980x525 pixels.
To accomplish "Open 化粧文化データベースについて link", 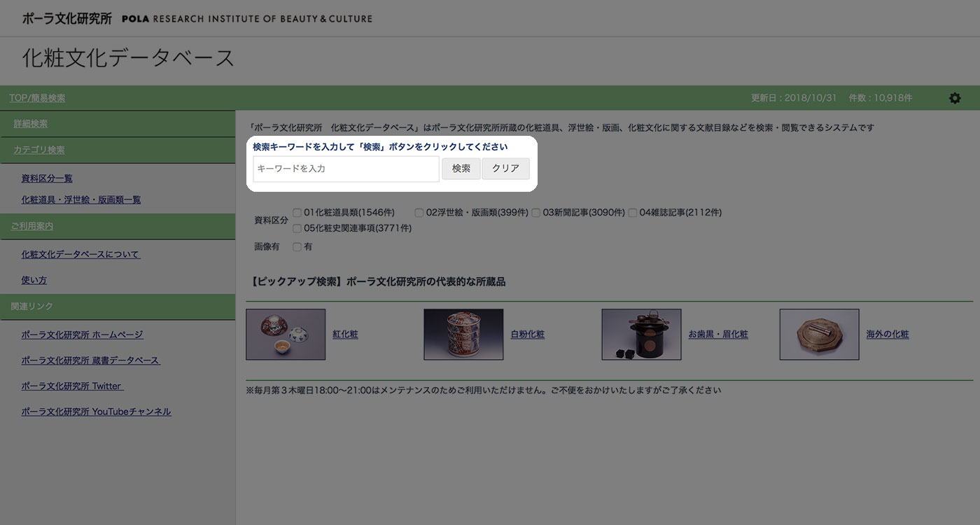I will tap(81, 254).
